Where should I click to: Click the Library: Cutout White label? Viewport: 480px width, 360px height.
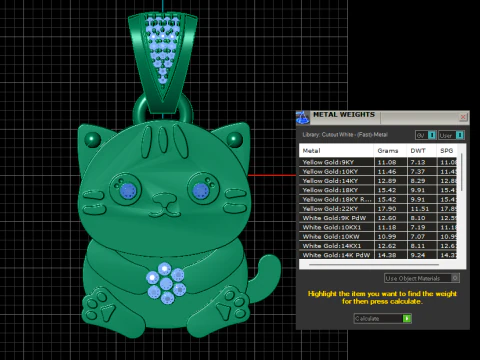(x=345, y=135)
